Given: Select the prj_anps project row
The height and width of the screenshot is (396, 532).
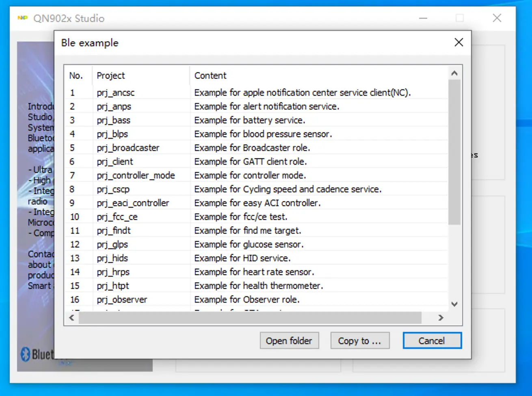Looking at the screenshot, I should pyautogui.click(x=257, y=106).
